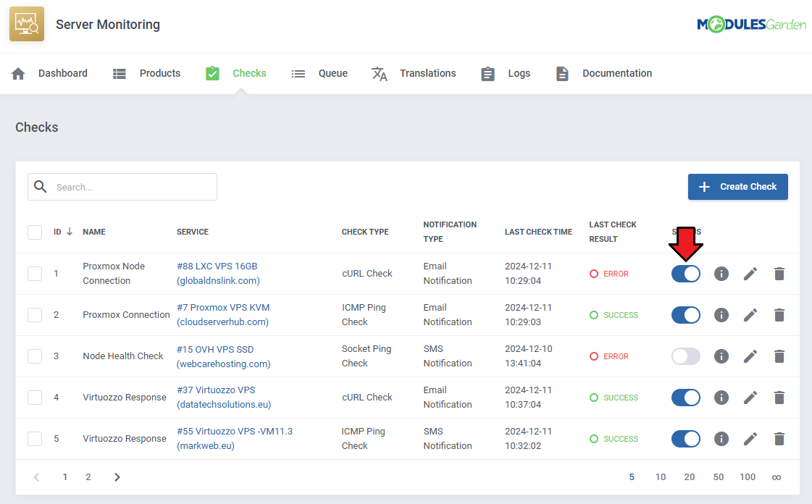Delete the Proxmox Node Connection check
812x504 pixels.
click(779, 274)
